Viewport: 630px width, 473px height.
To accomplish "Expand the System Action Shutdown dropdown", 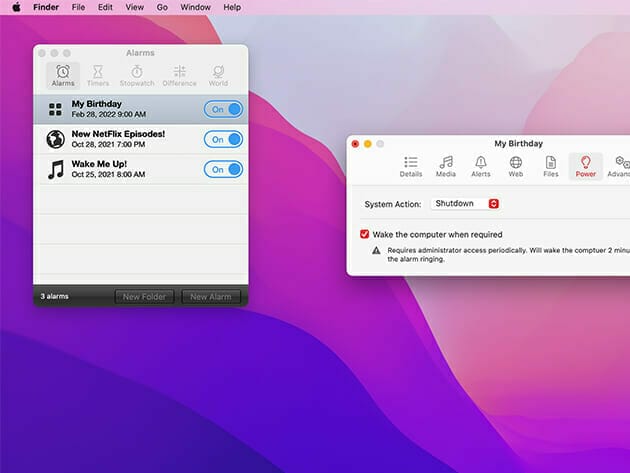I will (465, 204).
